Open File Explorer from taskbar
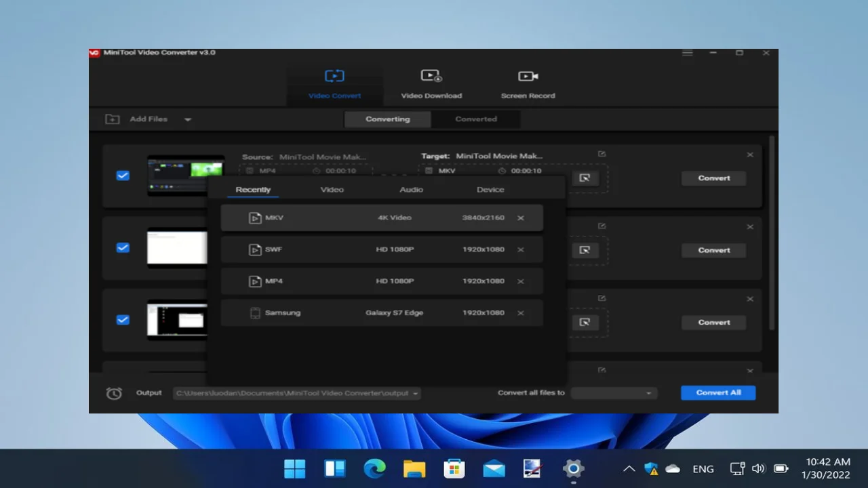 click(x=414, y=468)
